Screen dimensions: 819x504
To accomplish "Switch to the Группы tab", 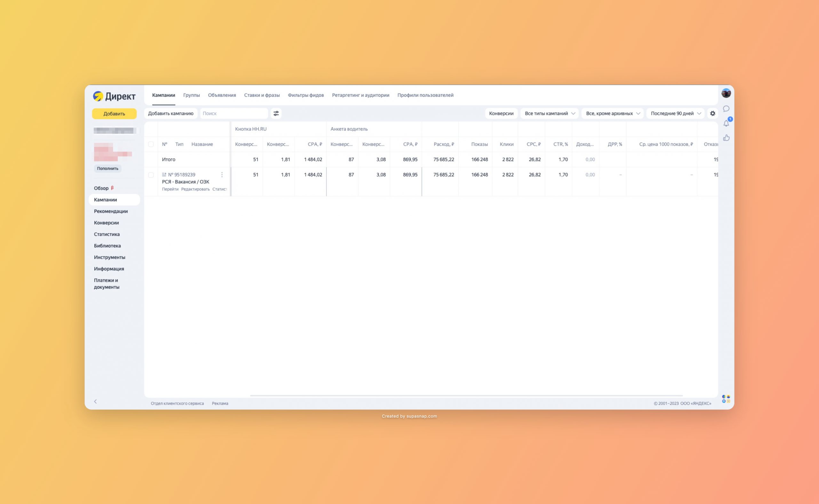I will tap(191, 95).
